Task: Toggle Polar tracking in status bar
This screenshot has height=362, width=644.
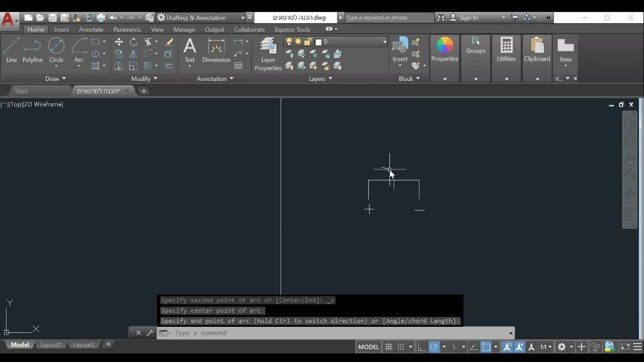Action: pyautogui.click(x=434, y=347)
